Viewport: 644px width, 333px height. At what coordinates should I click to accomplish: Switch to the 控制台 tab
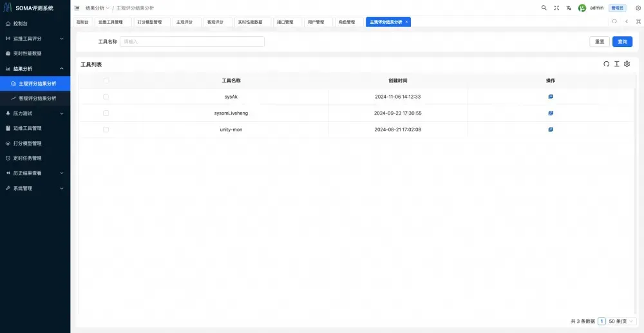click(x=82, y=22)
